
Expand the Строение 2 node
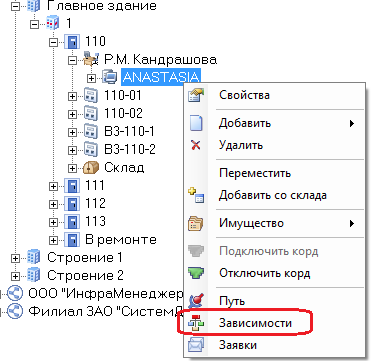[x=16, y=276]
